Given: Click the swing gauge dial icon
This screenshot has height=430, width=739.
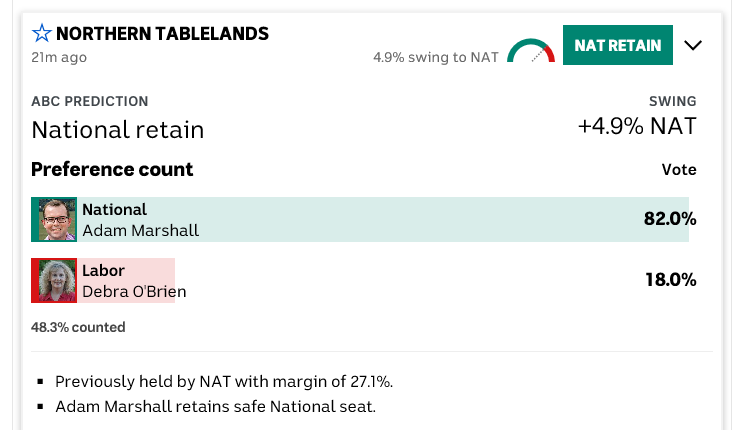Looking at the screenshot, I should coord(530,52).
